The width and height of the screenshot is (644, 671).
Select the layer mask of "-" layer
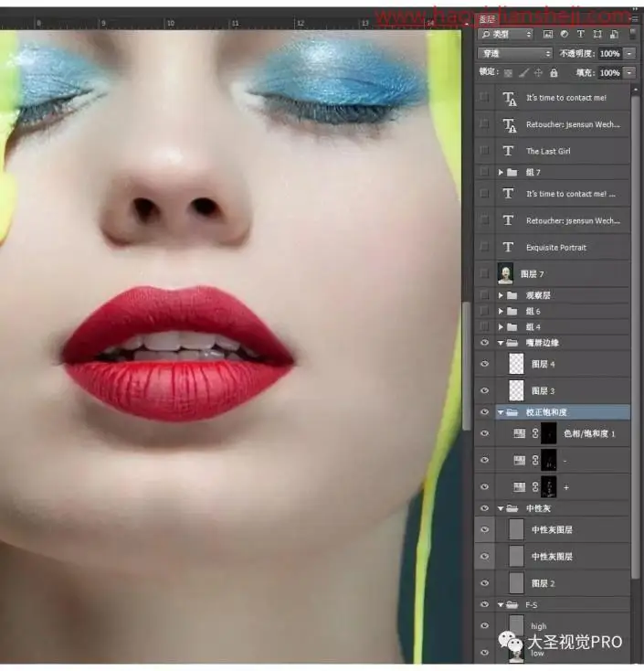(549, 460)
